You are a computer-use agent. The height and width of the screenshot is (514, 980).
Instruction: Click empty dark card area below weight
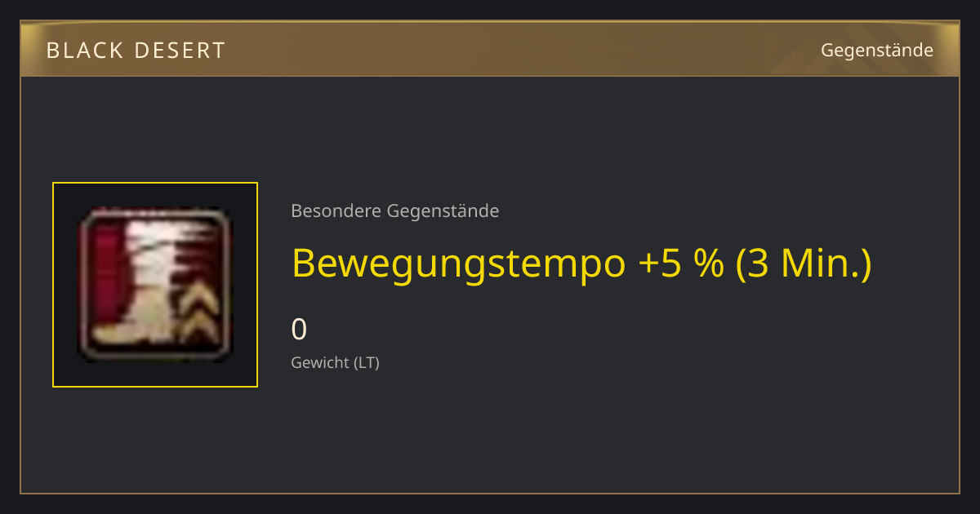(x=572, y=432)
